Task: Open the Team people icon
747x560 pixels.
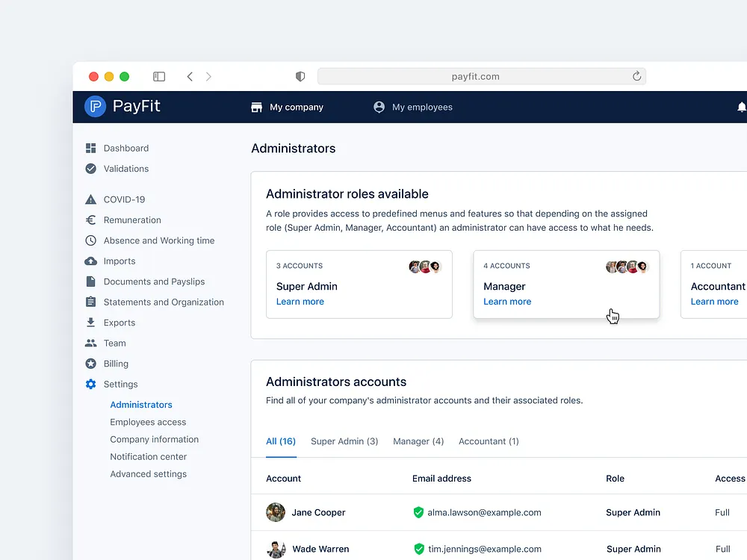Action: [x=90, y=343]
